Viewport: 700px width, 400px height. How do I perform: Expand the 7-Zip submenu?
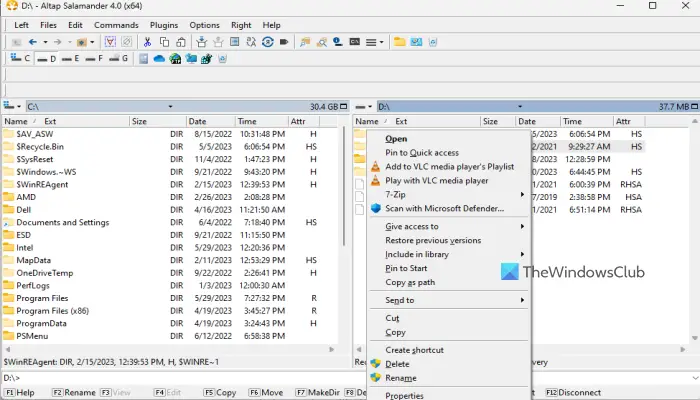(x=448, y=194)
